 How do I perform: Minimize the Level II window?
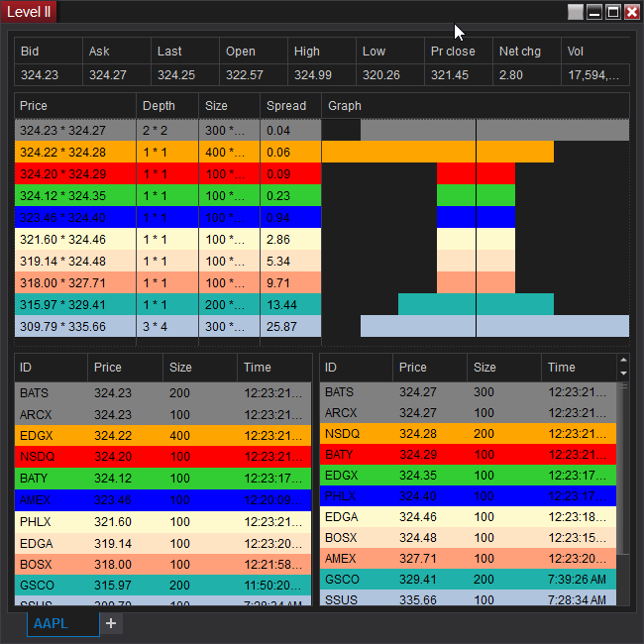pyautogui.click(x=594, y=12)
